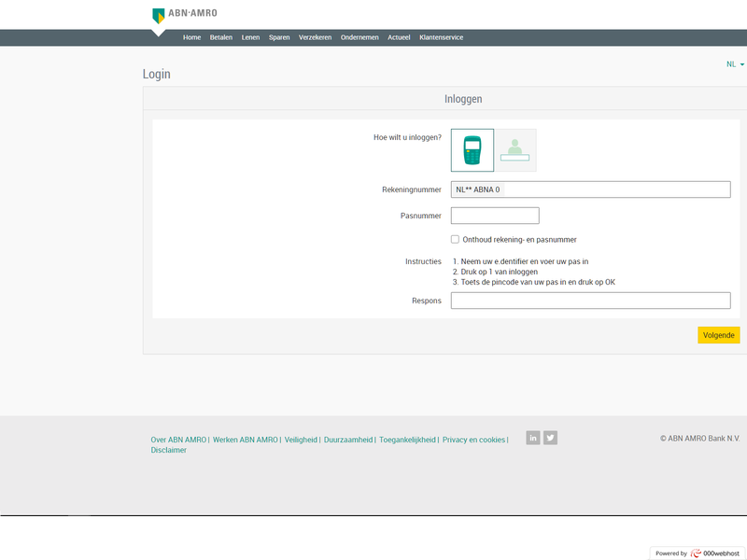Screen dimensions: 747x560
Task: Open the Klantenservice menu
Action: tap(442, 37)
